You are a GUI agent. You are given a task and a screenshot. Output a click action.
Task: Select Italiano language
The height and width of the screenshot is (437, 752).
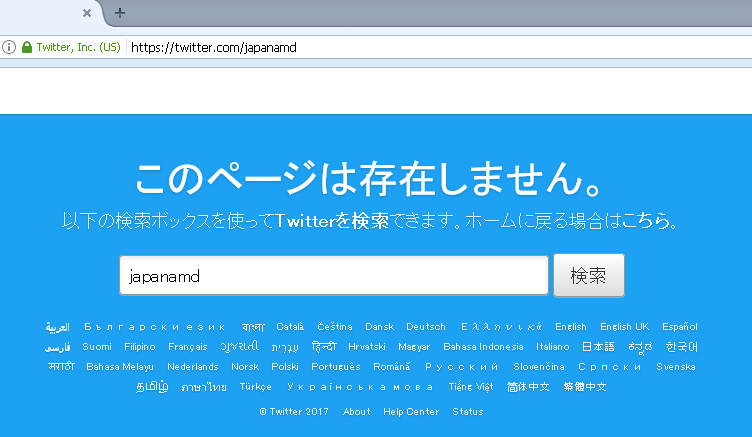pos(552,346)
